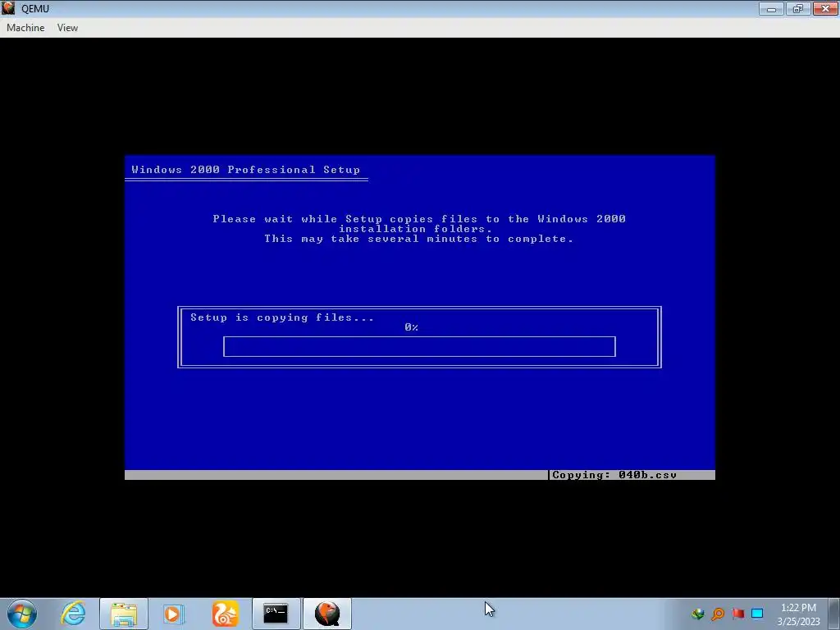The height and width of the screenshot is (630, 840).
Task: Click 'This may take several minutes' line
Action: click(x=419, y=239)
